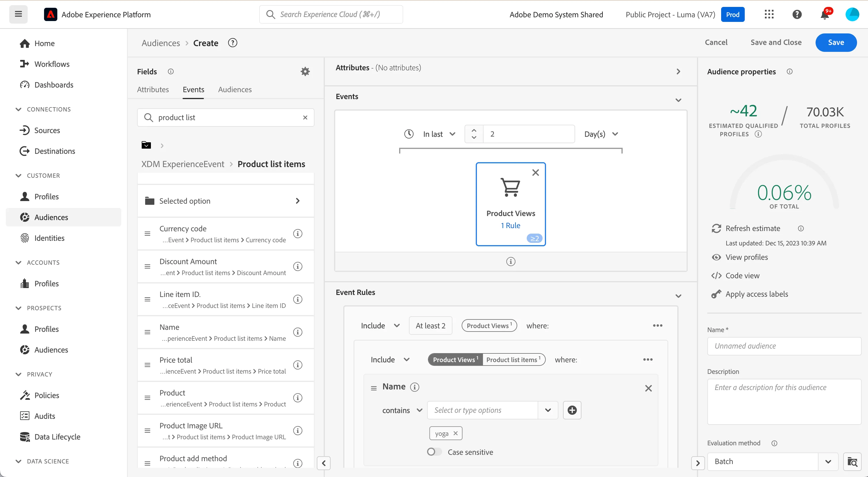This screenshot has height=477, width=868.
Task: Toggle the Case sensitive switch
Action: 434,452
